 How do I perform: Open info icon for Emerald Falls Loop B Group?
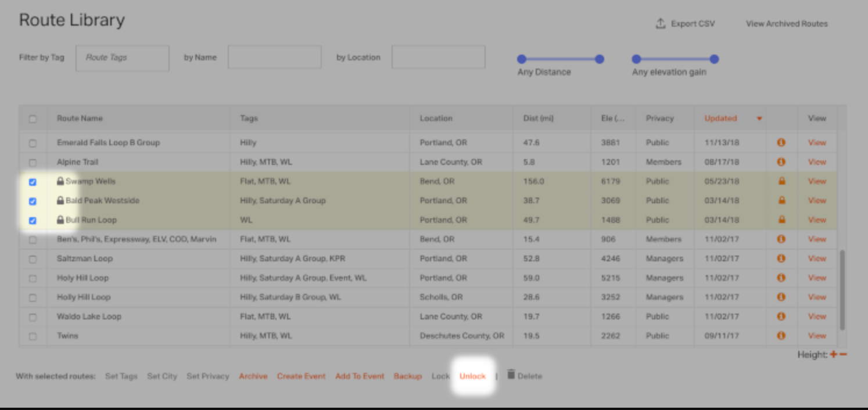tap(781, 142)
